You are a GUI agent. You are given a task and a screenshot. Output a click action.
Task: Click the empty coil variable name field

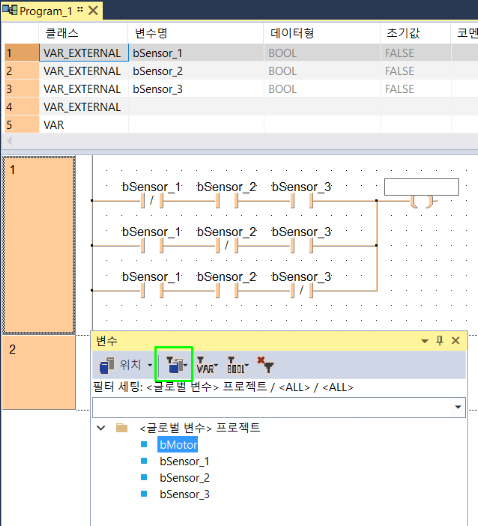coord(421,187)
